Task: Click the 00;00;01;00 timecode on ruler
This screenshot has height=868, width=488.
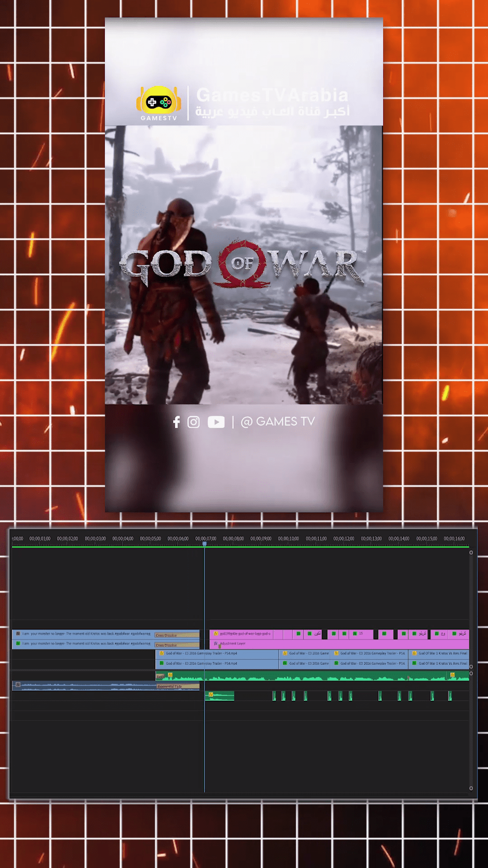Action: point(40,538)
